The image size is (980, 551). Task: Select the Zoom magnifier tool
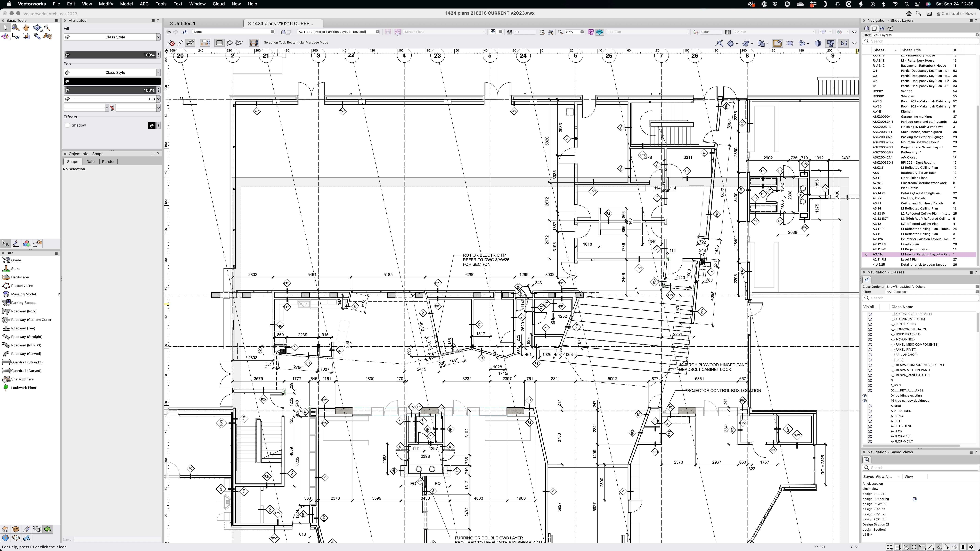[x=47, y=27]
